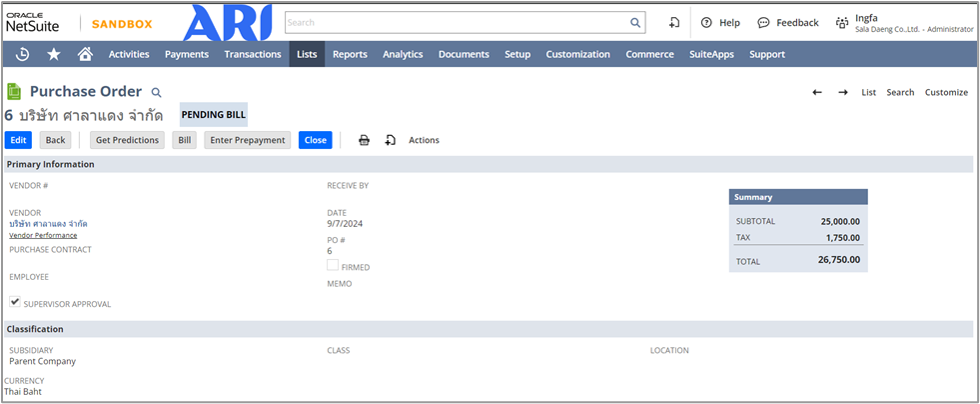Click the subtotal value 25,000.00
This screenshot has width=980, height=404.
pos(840,221)
